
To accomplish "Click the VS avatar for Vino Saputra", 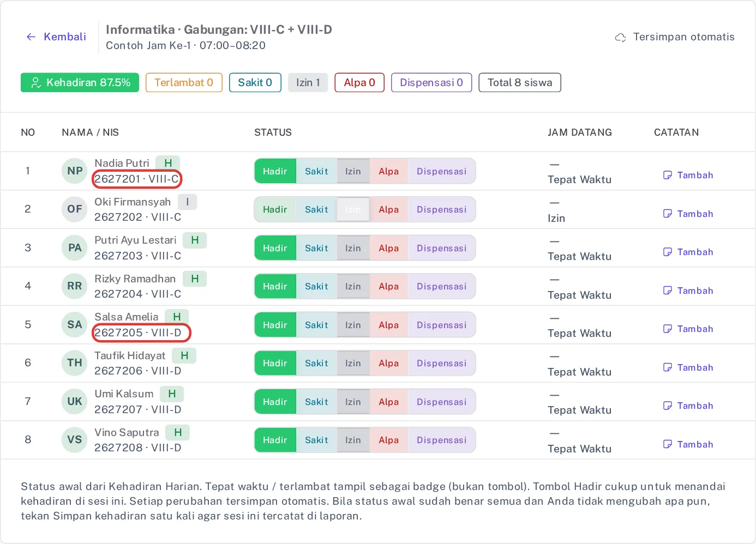I will (x=75, y=440).
